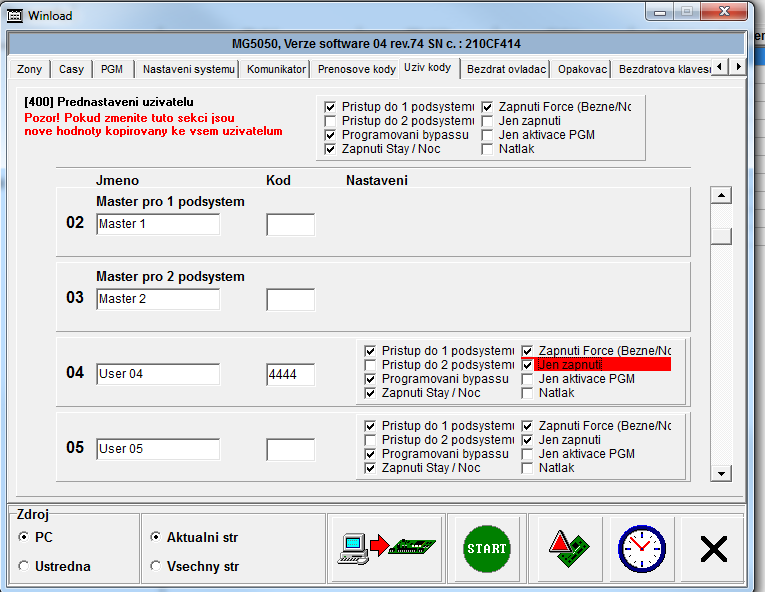Click the Winload title bar icon
The width and height of the screenshot is (765, 592).
point(15,16)
